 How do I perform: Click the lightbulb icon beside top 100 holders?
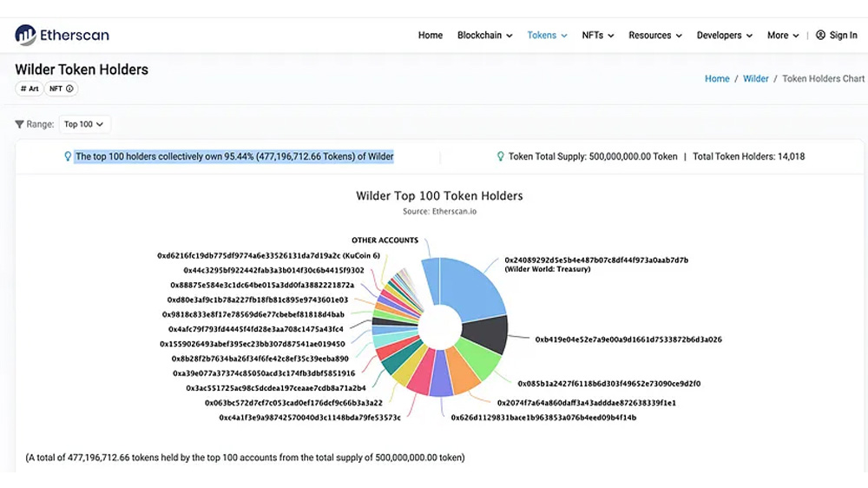point(68,156)
